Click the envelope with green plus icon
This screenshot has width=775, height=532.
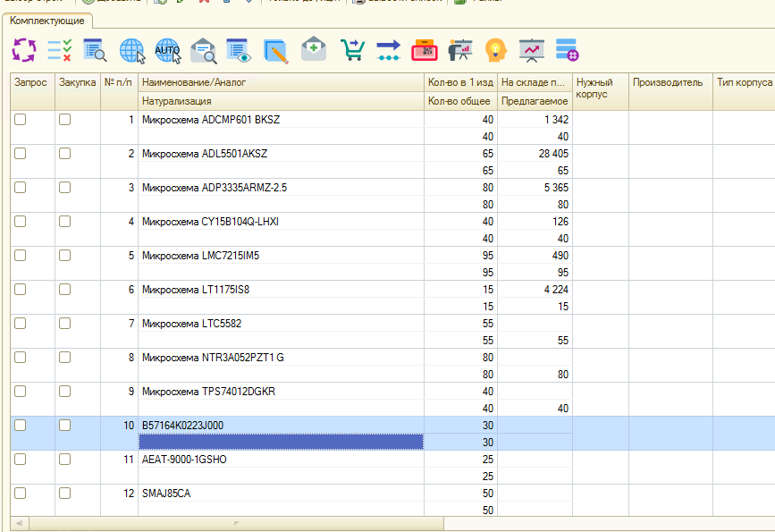314,50
